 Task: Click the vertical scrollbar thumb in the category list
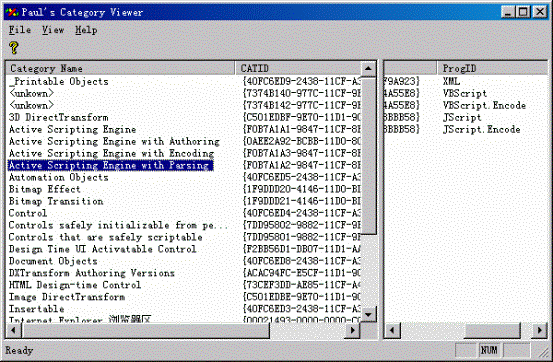369,155
